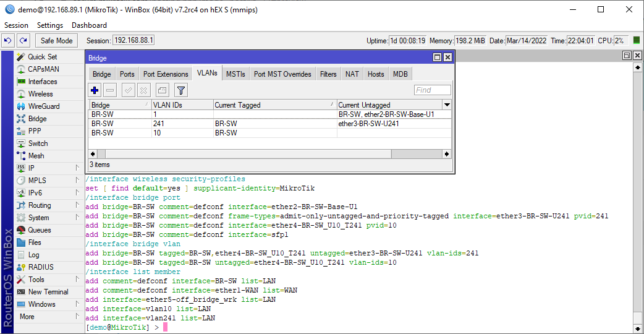Expand the IP submenu
This screenshot has width=644, height=334.
[x=77, y=168]
